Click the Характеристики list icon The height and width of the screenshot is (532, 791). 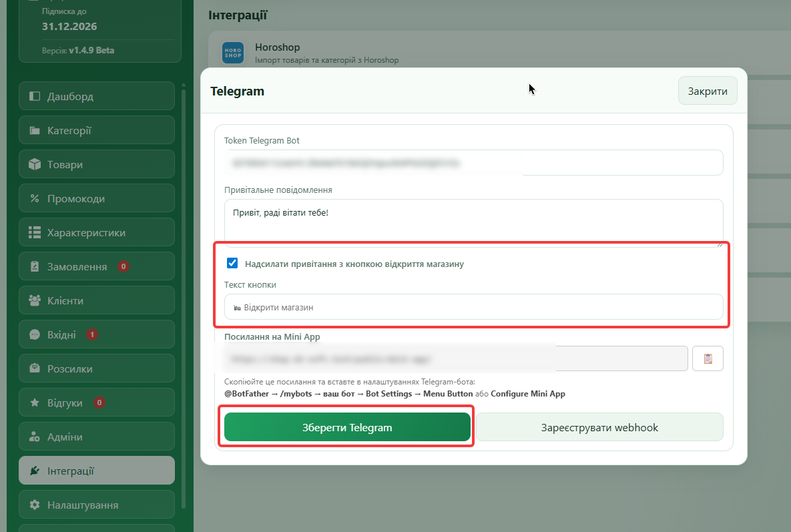tap(34, 232)
